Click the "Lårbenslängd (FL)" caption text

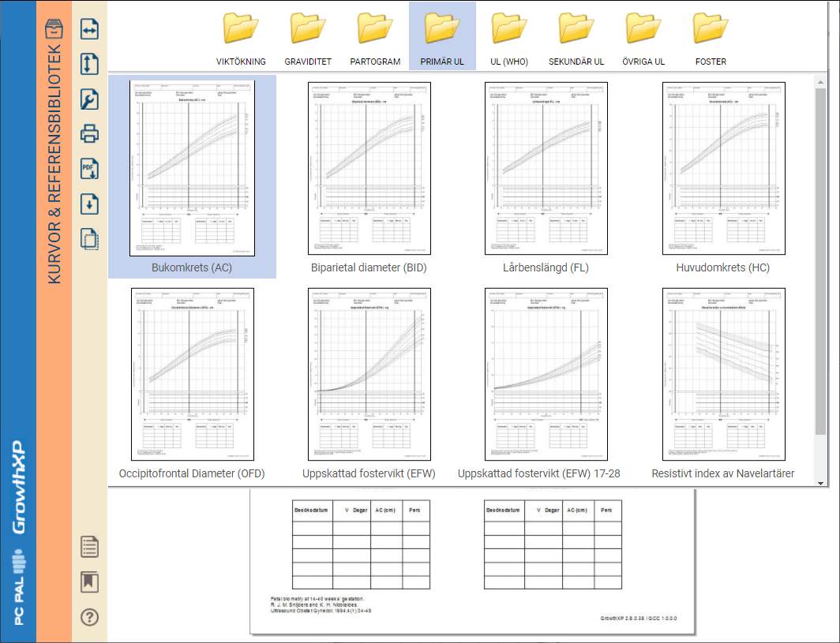546,267
